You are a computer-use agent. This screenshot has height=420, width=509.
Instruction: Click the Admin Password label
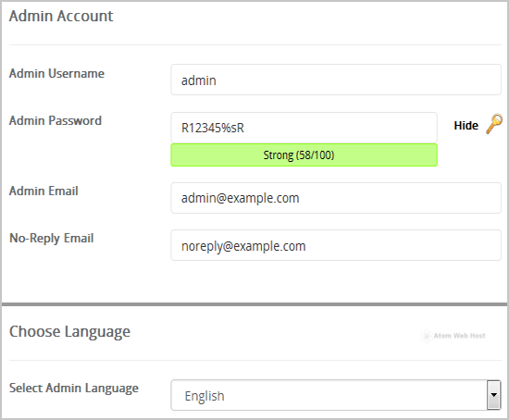pos(56,121)
